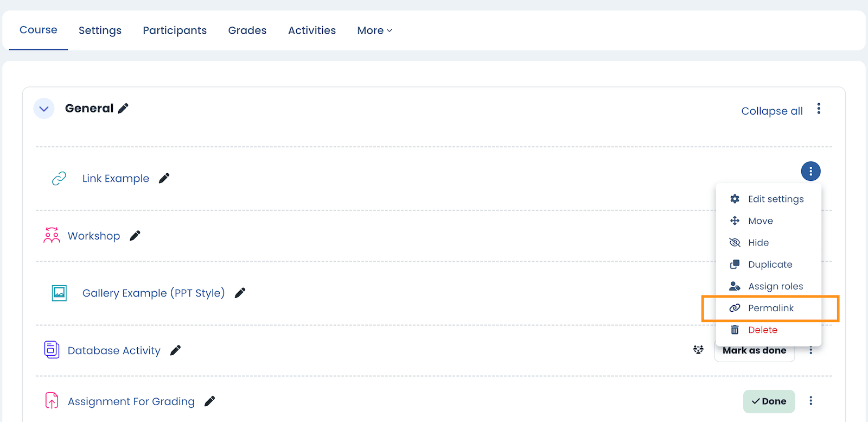Click pencil icon next to Link Example
Image resolution: width=868 pixels, height=422 pixels.
click(164, 178)
